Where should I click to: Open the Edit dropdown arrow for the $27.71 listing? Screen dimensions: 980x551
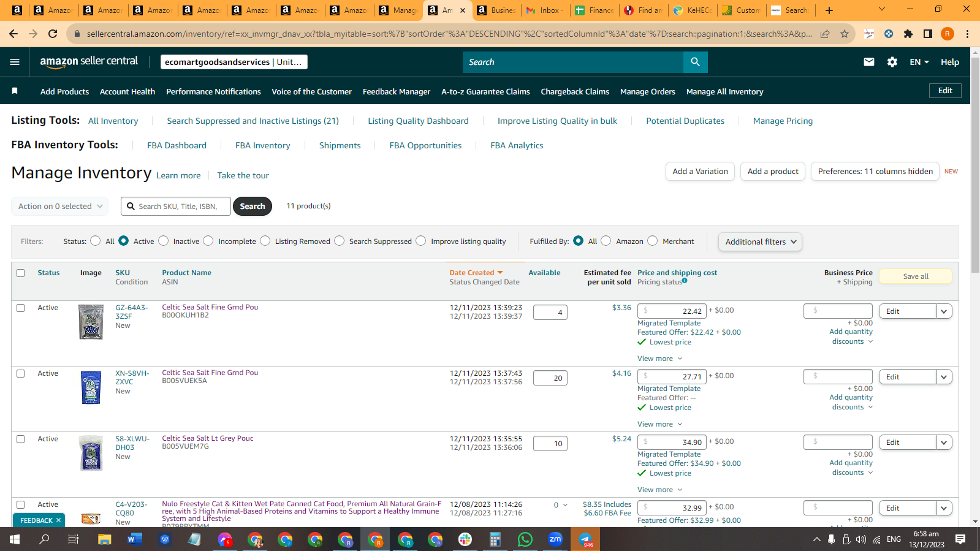[944, 377]
